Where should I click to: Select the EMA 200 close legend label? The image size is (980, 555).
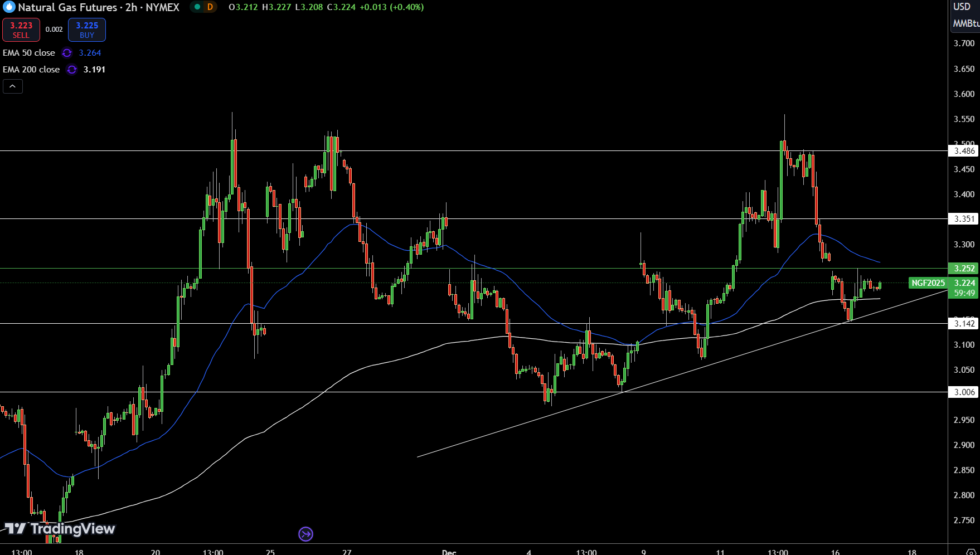31,70
